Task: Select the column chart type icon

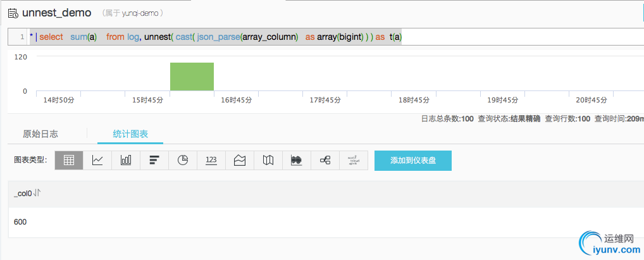Action: point(126,160)
